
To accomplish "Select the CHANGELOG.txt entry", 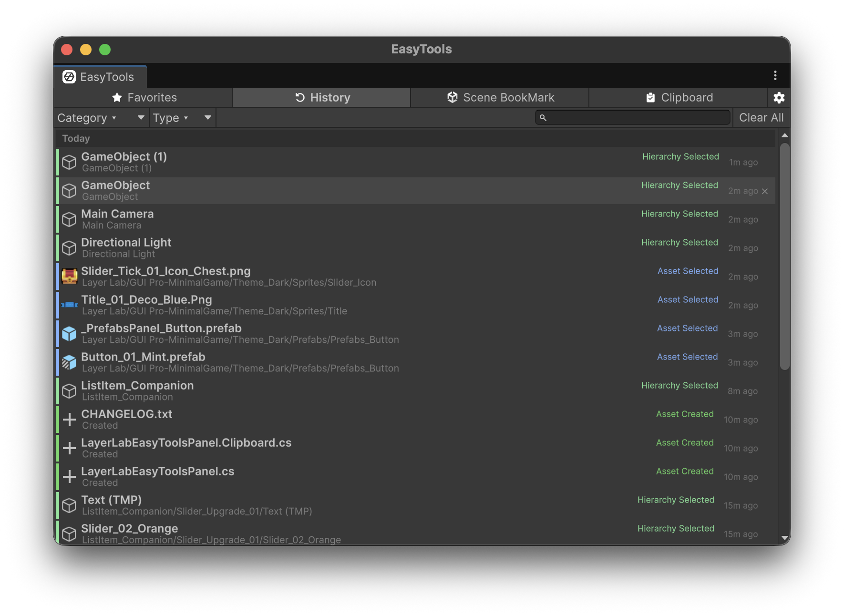I will coord(416,420).
